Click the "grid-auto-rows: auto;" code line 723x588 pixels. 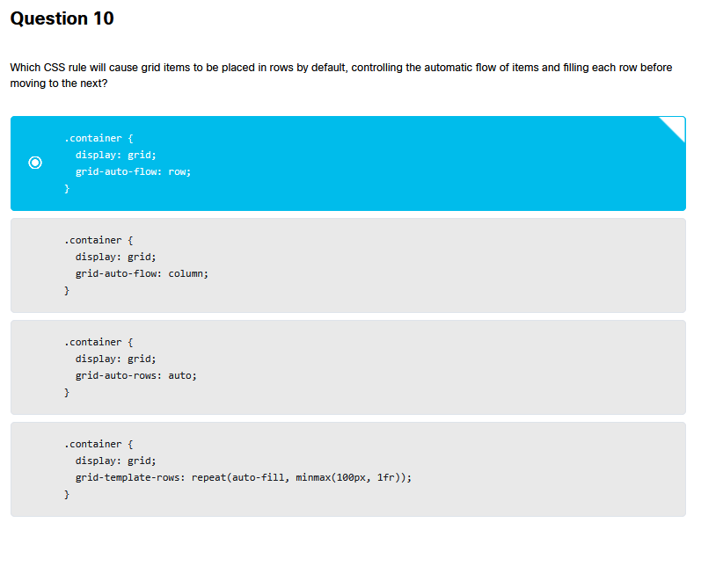coord(135,375)
